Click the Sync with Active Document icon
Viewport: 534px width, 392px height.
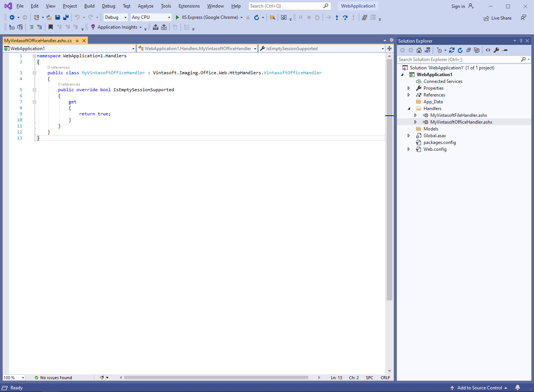point(451,50)
